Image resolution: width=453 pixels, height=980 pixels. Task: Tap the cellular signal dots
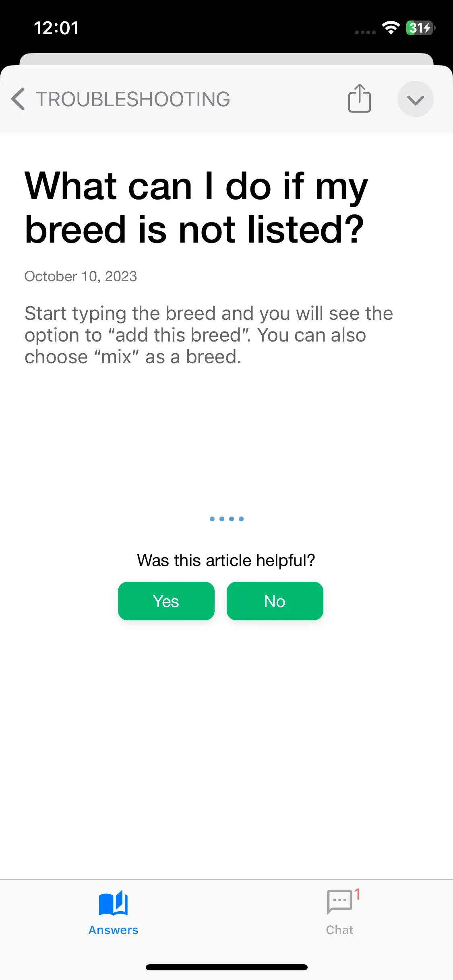pos(365,33)
